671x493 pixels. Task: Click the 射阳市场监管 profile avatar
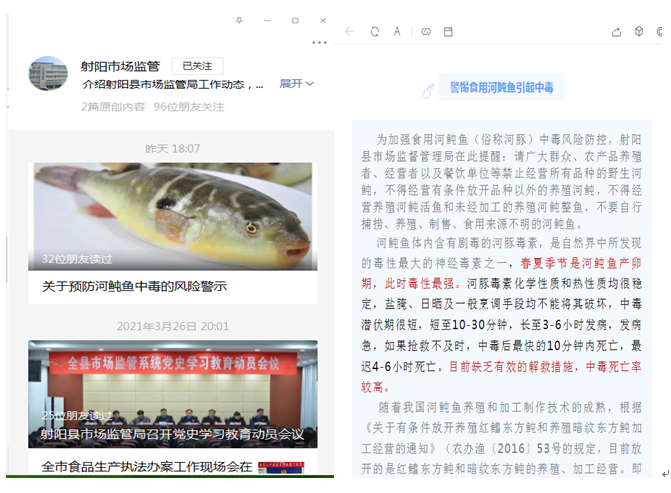tap(48, 75)
